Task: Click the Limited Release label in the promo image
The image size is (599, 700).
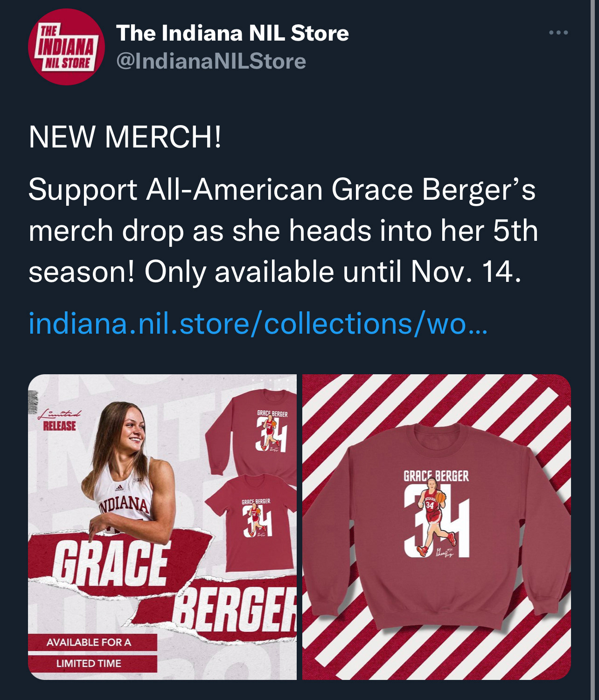Action: [x=60, y=420]
